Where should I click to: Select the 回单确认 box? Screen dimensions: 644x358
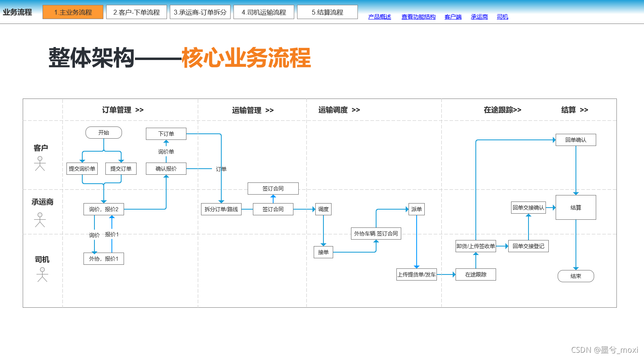tap(576, 140)
